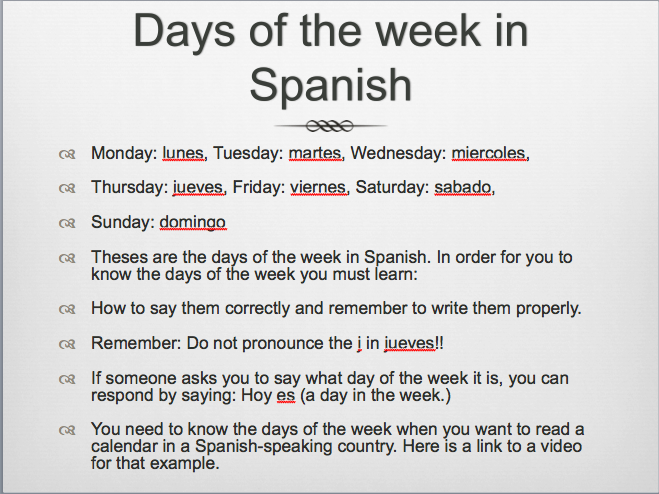Screen dimensions: 659x494
Task: Select the bullet beside "You need to know"
Action: tap(68, 430)
